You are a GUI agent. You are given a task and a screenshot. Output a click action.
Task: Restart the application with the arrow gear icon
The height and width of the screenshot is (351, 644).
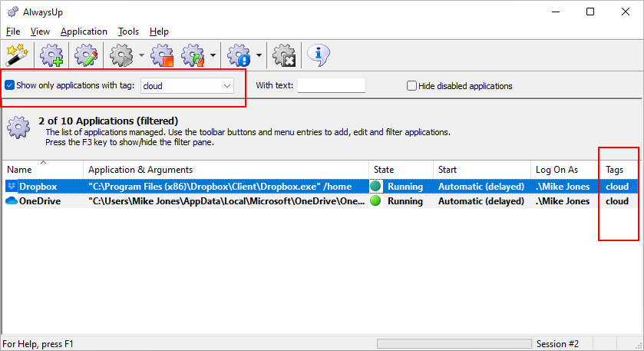[193, 55]
